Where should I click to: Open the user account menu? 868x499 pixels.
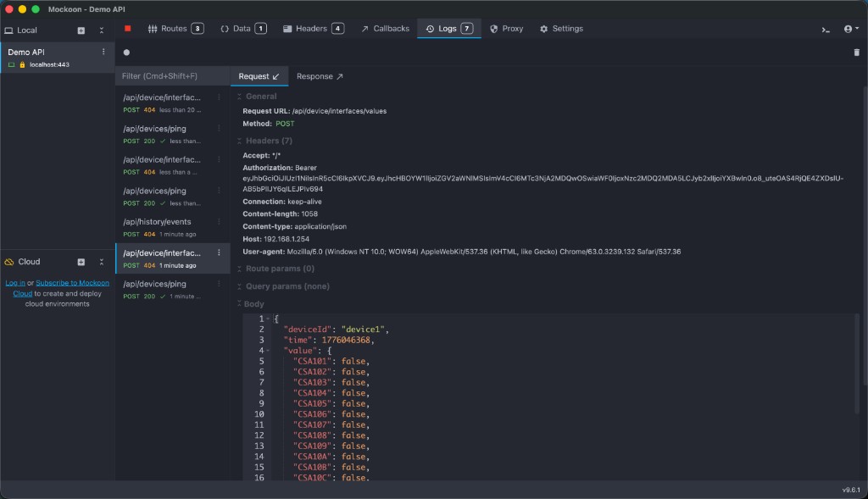[x=851, y=29]
